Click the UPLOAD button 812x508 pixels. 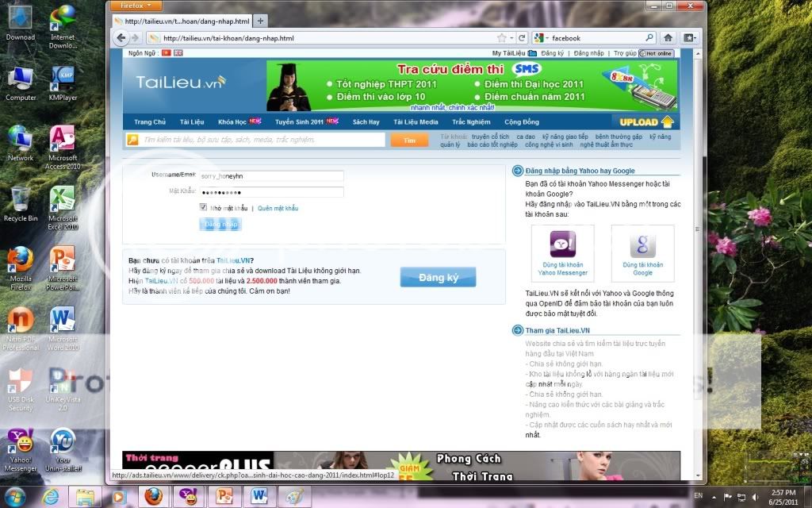pos(646,121)
